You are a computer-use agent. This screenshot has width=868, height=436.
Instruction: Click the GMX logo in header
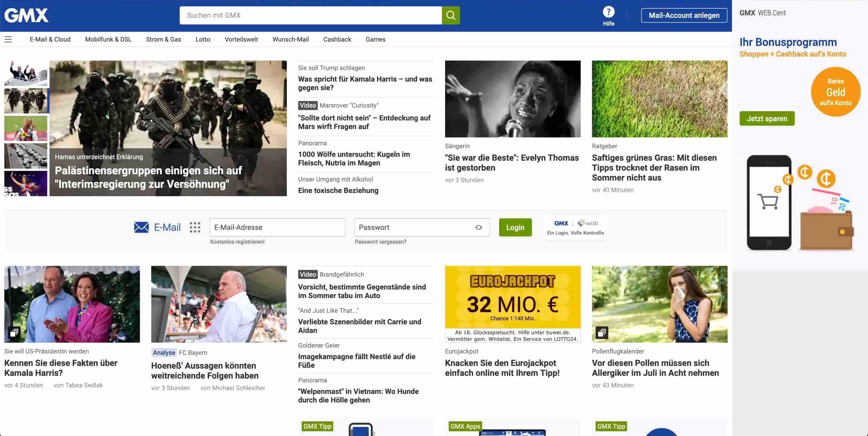point(26,15)
